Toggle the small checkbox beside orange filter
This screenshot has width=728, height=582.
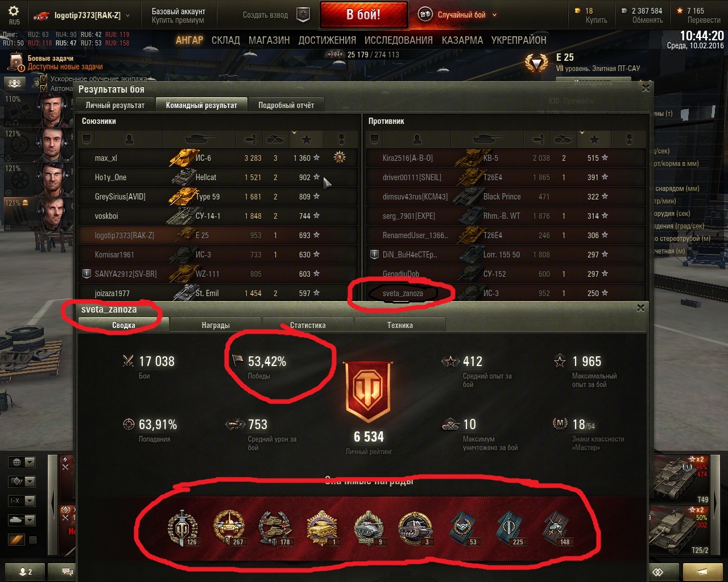click(32, 540)
